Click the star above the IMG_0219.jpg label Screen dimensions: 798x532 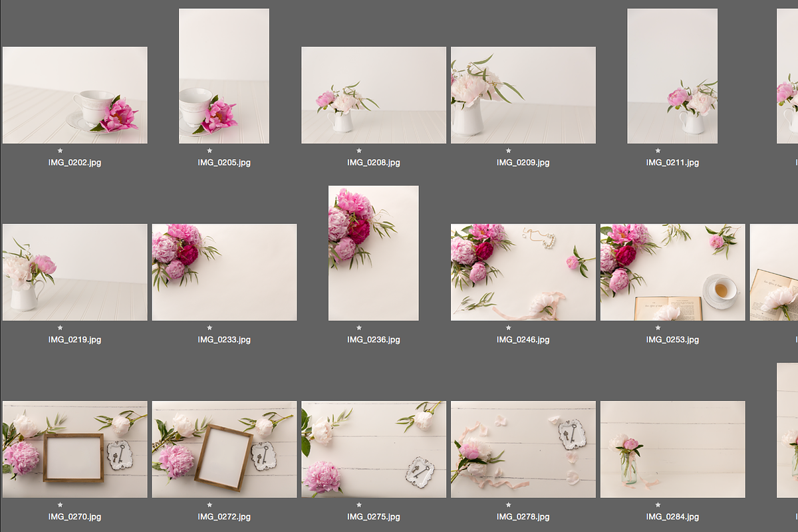click(60, 328)
